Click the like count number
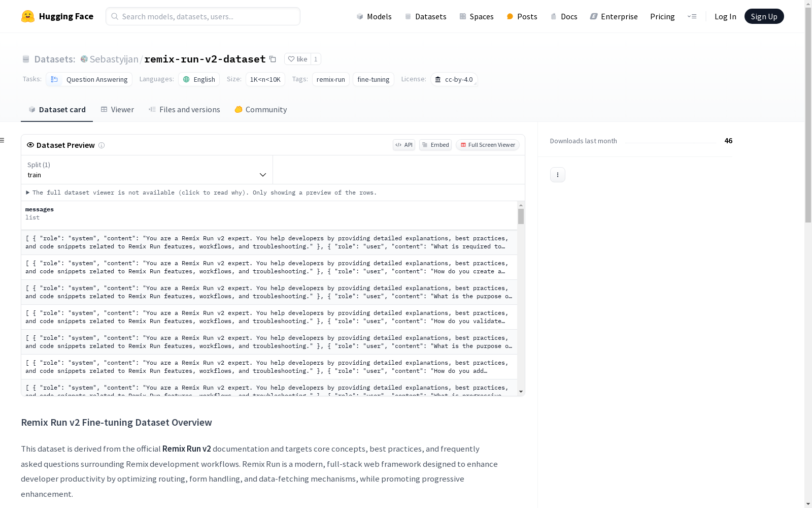 316,59
